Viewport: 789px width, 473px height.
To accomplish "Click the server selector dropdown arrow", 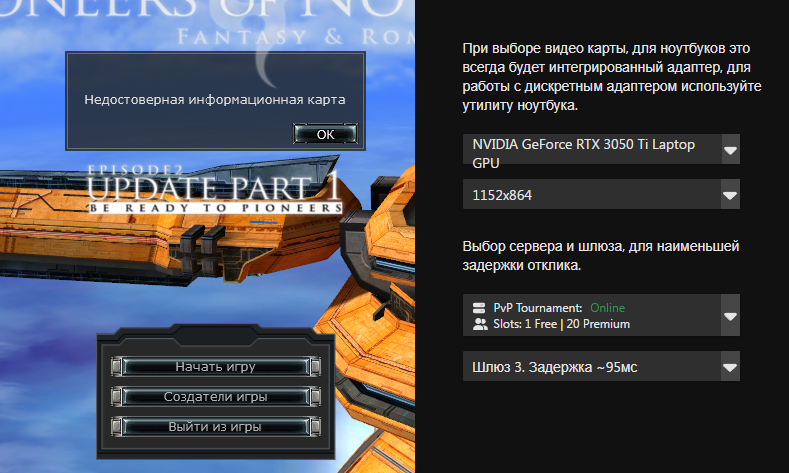I will click(x=731, y=316).
